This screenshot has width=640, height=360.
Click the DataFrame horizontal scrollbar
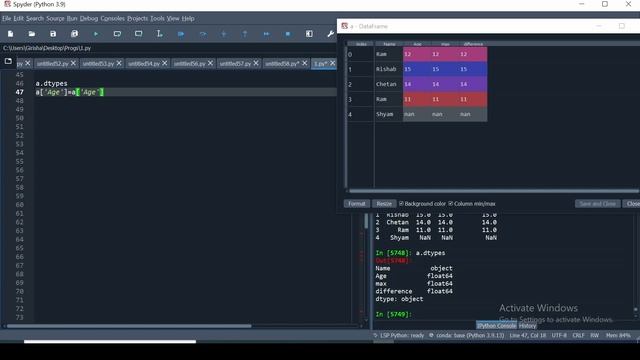[494, 191]
